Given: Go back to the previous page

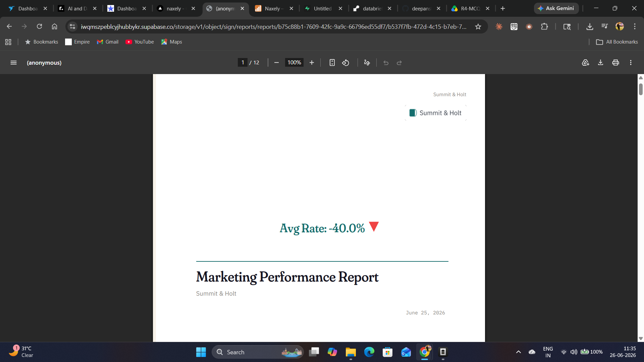Looking at the screenshot, I should [9, 26].
